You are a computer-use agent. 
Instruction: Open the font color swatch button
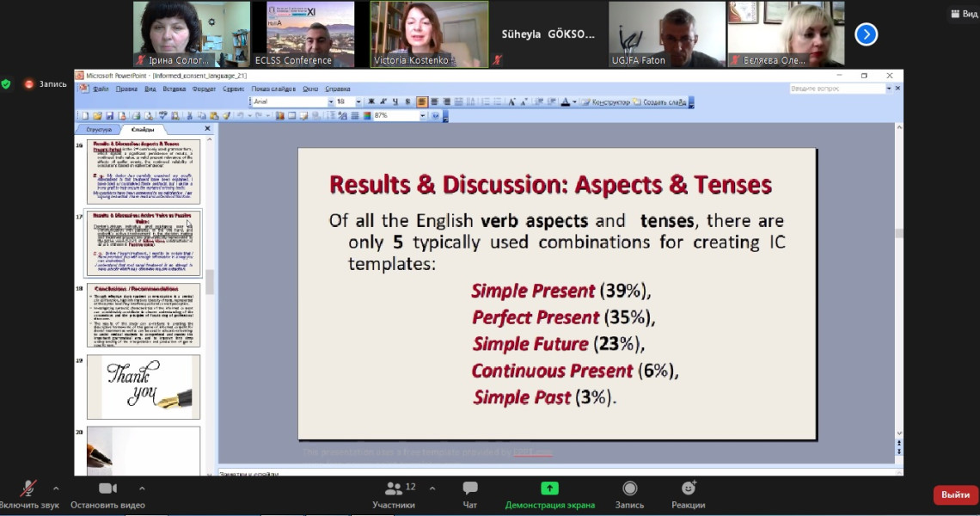(565, 102)
